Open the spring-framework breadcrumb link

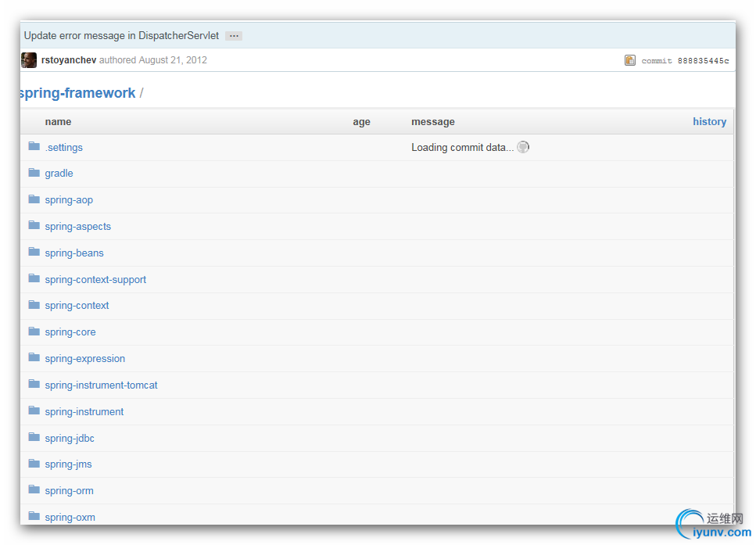77,93
